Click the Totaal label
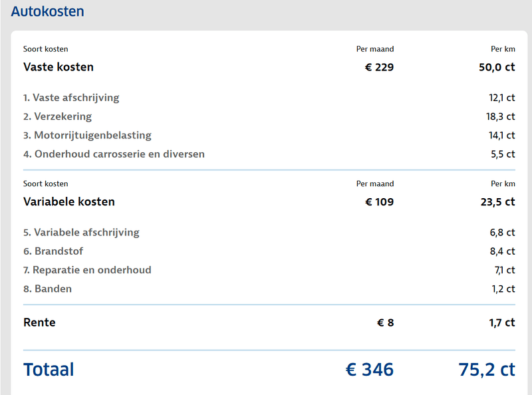Viewport: 532px width, 395px height. [49, 370]
